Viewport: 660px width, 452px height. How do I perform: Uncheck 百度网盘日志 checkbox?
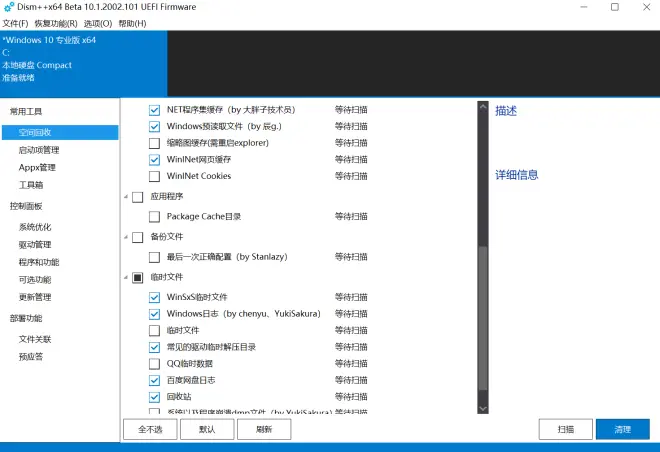(154, 380)
